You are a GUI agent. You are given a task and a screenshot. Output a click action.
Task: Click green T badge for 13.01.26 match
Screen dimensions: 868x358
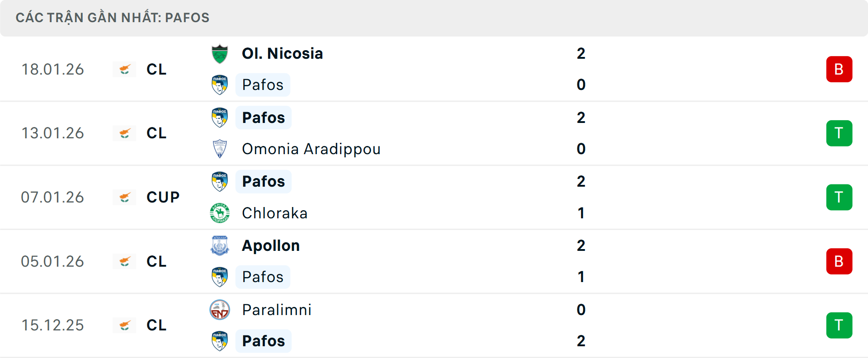(839, 133)
